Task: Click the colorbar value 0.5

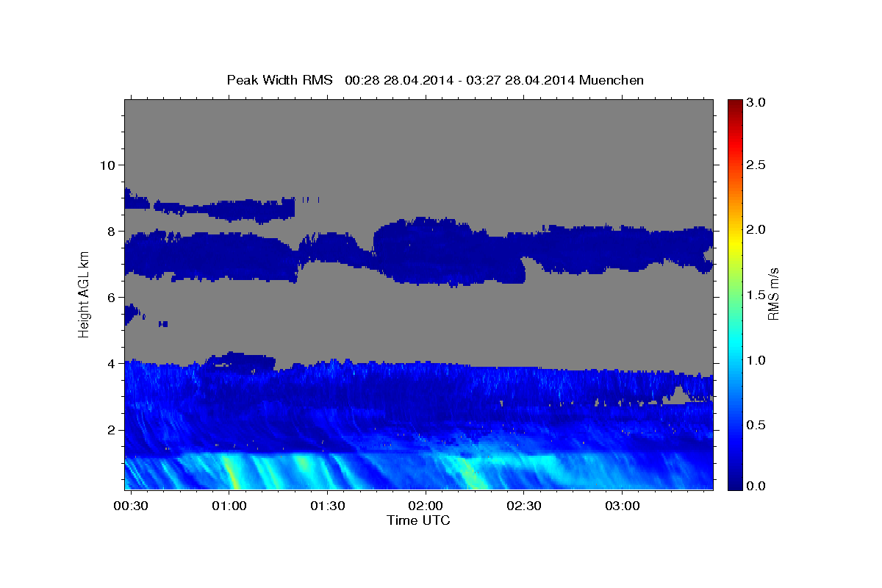Action: point(756,425)
